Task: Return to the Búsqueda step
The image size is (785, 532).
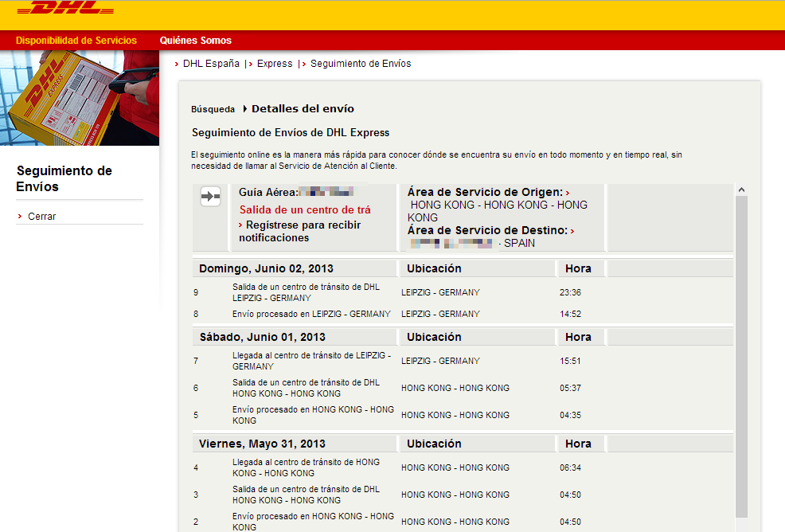Action: click(x=213, y=110)
